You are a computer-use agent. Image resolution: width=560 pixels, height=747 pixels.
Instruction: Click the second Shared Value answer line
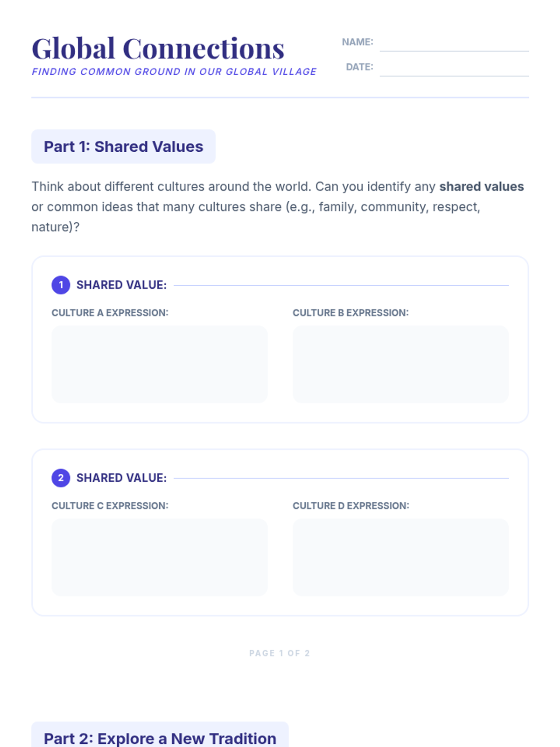click(341, 478)
